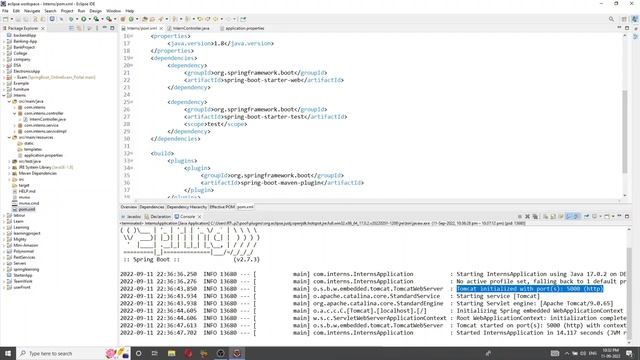Click the Run External Tools toolbar icon

[x=109, y=19]
